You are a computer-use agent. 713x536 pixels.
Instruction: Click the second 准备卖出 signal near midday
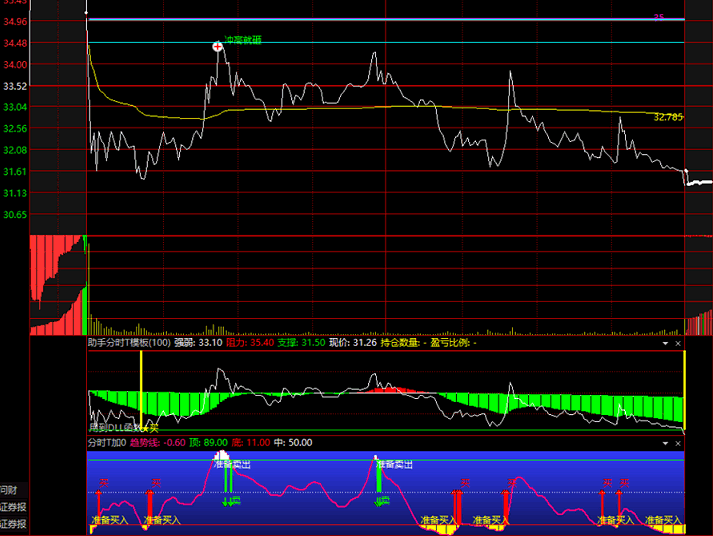click(394, 464)
